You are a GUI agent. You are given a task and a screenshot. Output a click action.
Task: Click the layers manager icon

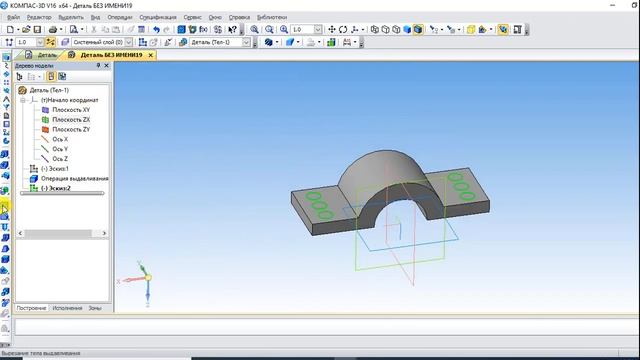click(x=64, y=42)
